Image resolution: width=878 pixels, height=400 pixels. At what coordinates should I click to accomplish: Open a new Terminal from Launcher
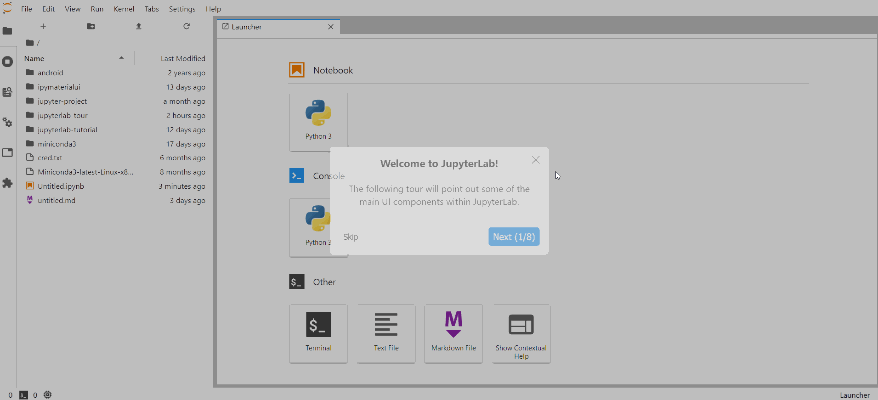tap(318, 333)
